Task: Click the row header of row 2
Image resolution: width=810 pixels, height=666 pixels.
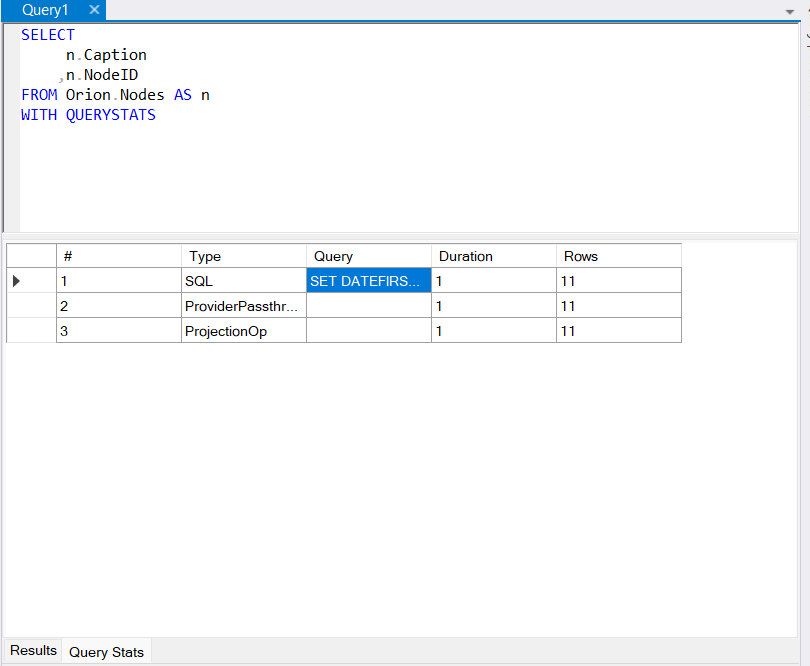Action: [32, 305]
